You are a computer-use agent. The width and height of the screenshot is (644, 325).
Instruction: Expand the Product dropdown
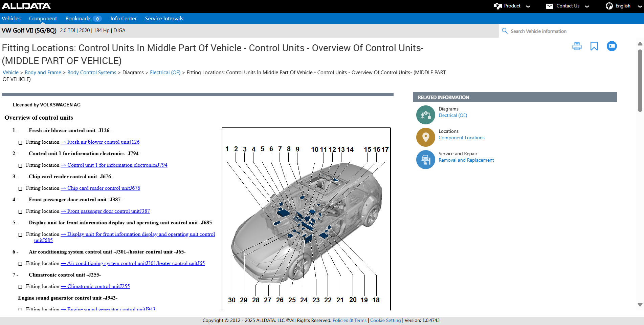coord(528,6)
